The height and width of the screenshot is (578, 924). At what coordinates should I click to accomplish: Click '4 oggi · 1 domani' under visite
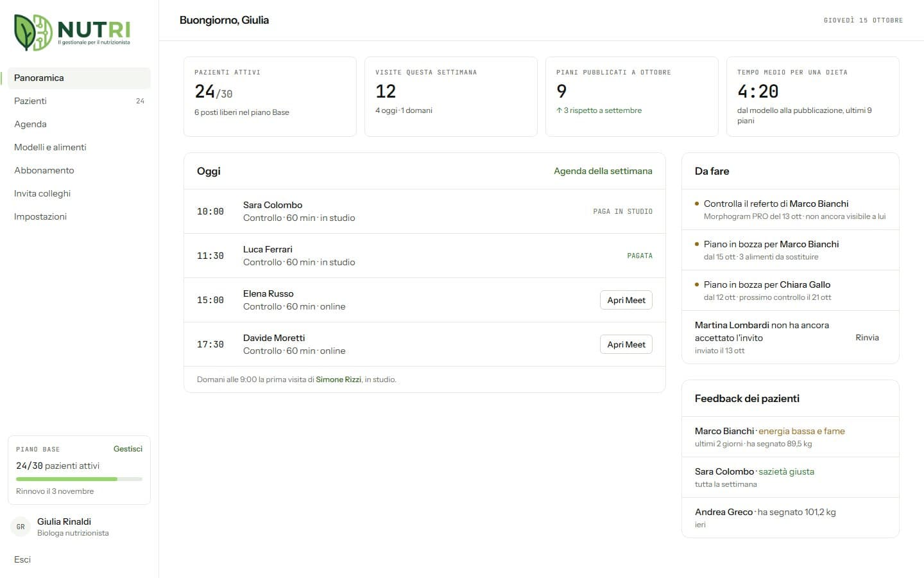[404, 110]
